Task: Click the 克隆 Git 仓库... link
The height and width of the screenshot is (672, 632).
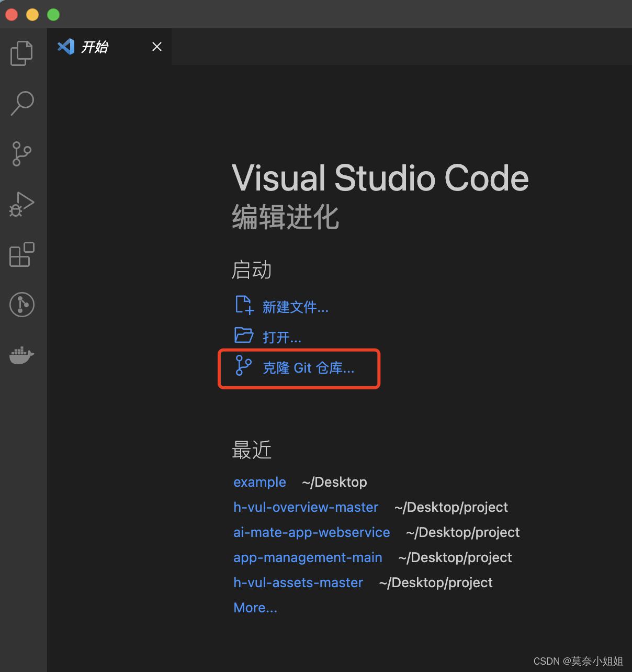Action: (309, 368)
